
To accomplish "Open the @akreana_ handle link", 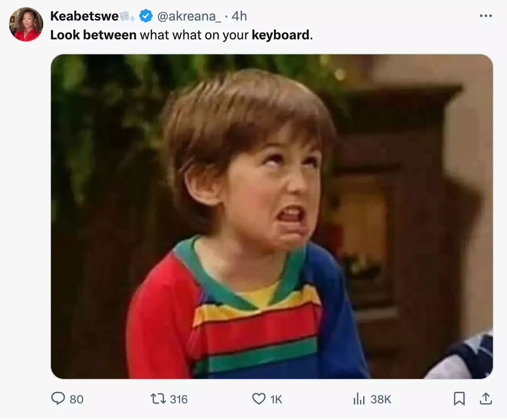I will [189, 16].
